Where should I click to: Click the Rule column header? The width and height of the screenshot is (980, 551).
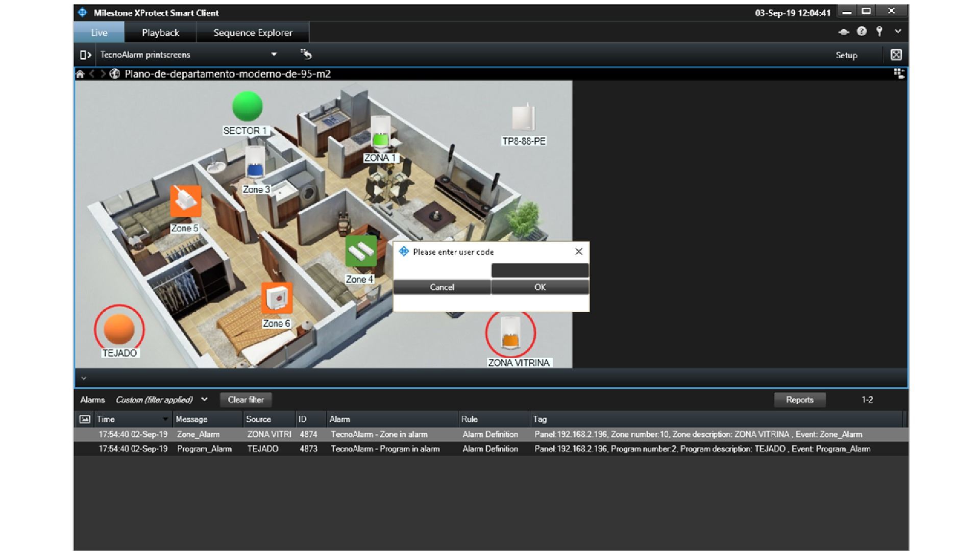point(494,419)
